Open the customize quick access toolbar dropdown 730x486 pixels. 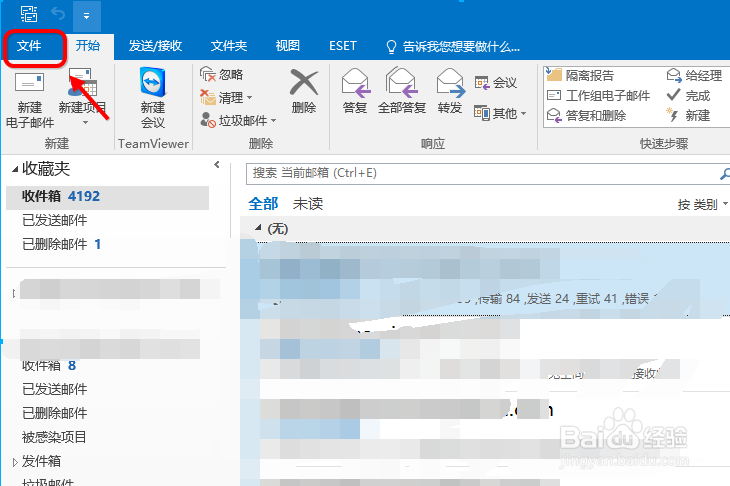87,16
